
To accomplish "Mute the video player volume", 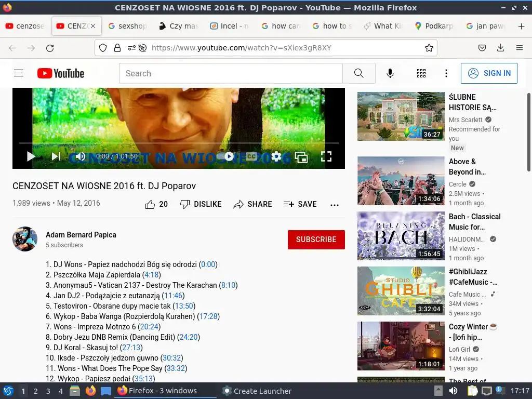I will click(80, 156).
